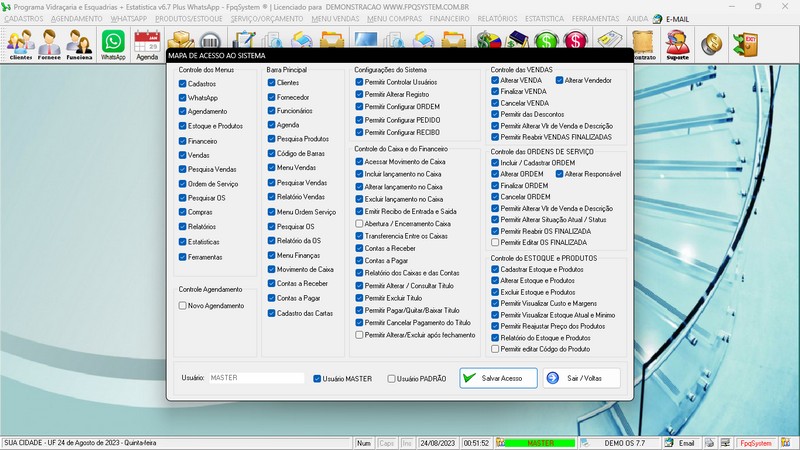This screenshot has height=450, width=800.
Task: Select Usuário PADRÃO checkbox
Action: (x=391, y=379)
